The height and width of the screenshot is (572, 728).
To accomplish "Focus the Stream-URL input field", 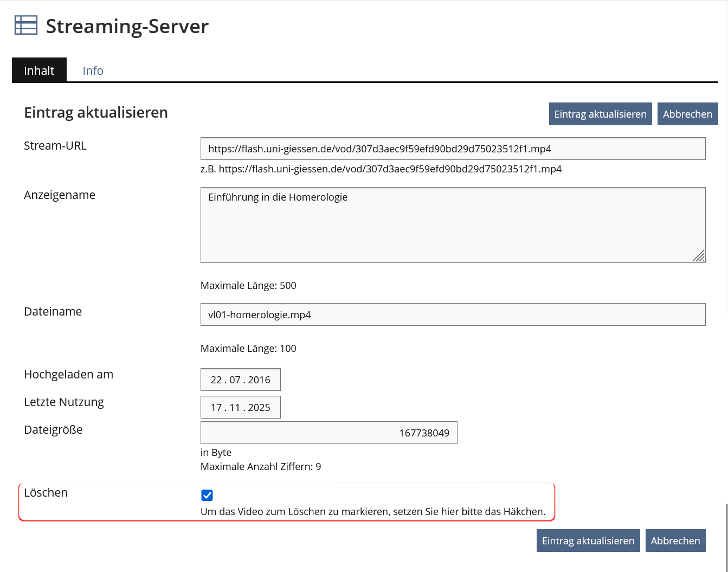I will (453, 149).
